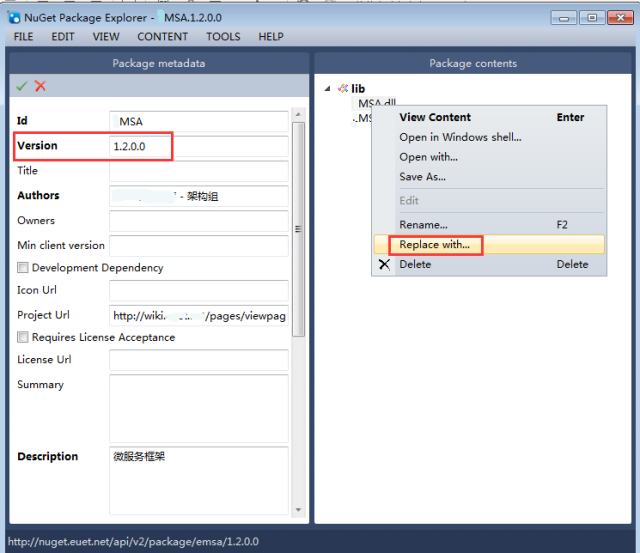Focus the Title input field
This screenshot has height=553, width=640.
[x=199, y=171]
